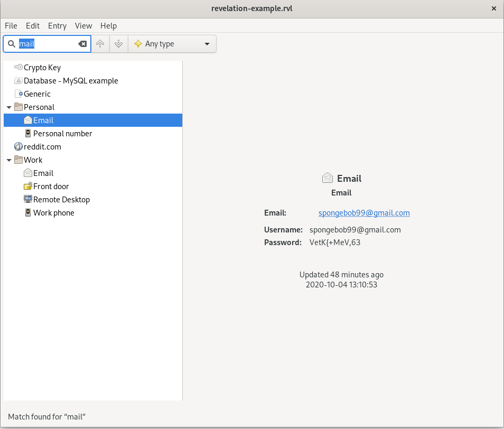
Task: Select the Work phone entry
Action: point(53,213)
